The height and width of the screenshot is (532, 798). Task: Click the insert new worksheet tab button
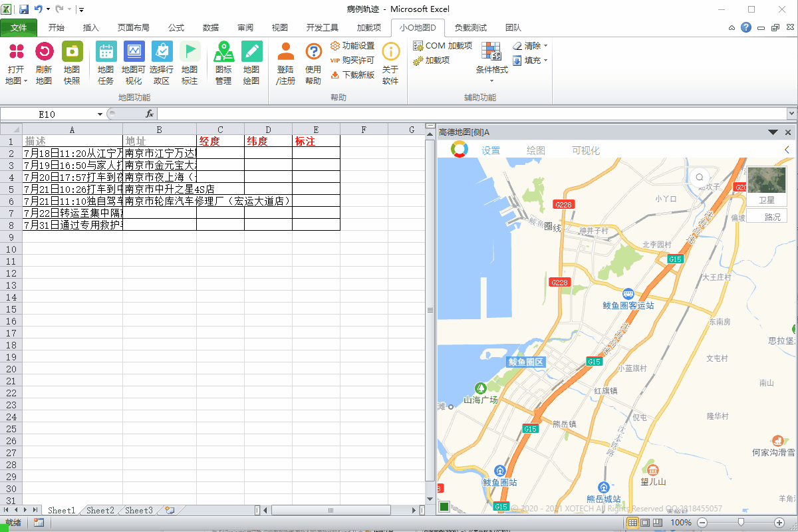(x=170, y=511)
